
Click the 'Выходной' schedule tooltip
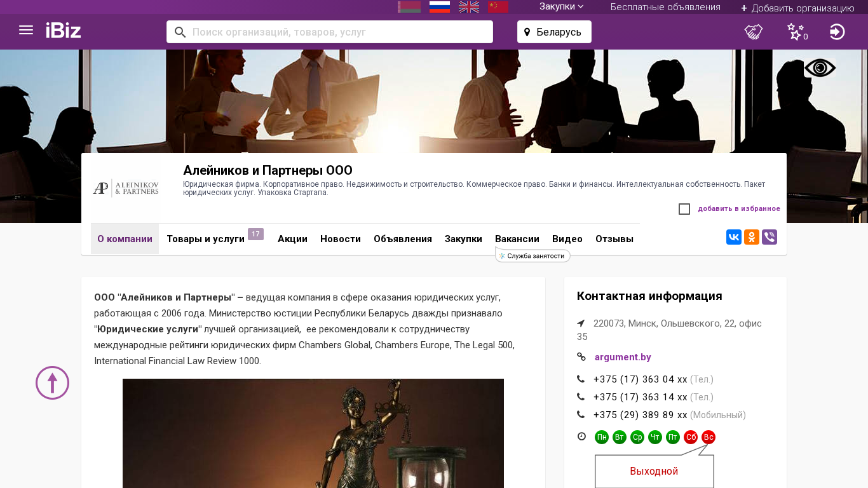coord(654,471)
